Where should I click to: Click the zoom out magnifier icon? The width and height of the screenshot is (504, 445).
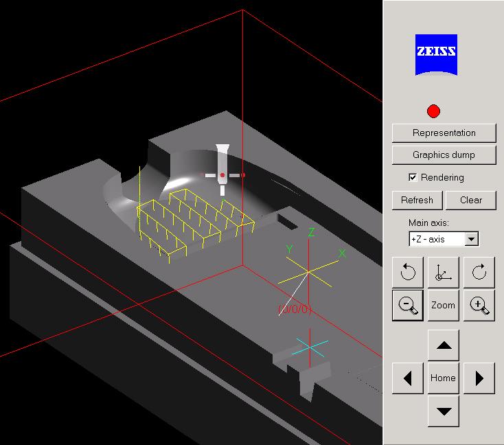coord(408,305)
